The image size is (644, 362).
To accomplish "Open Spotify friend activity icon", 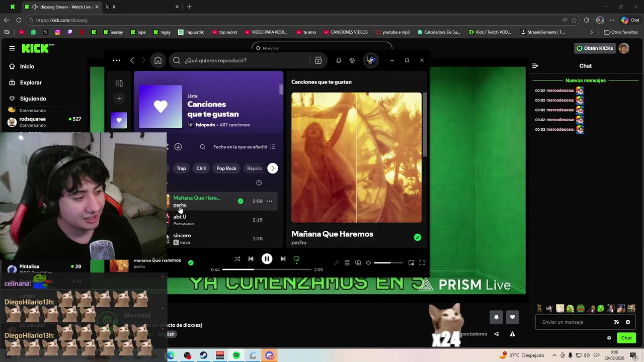I will click(352, 60).
